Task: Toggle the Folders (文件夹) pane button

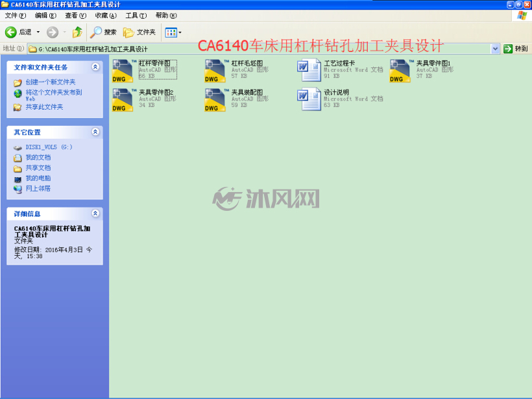Action: (x=139, y=32)
